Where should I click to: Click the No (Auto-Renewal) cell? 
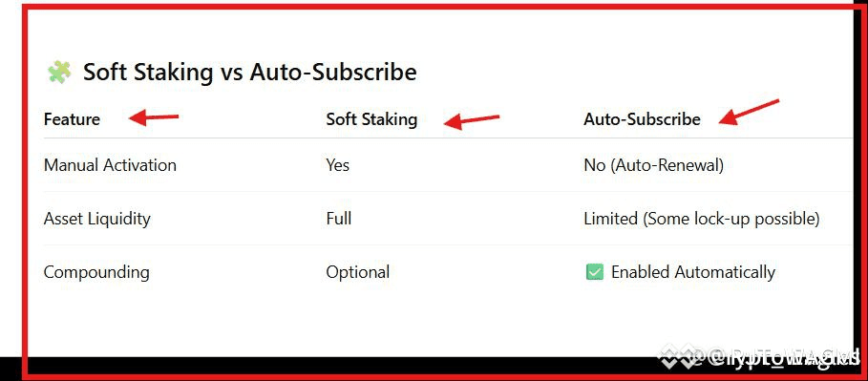pos(654,165)
